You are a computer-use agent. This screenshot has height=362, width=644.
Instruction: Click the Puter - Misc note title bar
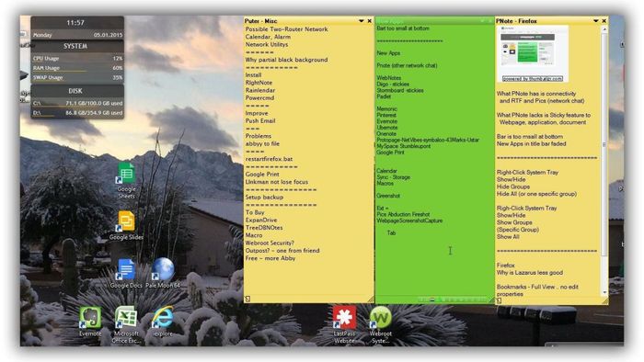308,21
